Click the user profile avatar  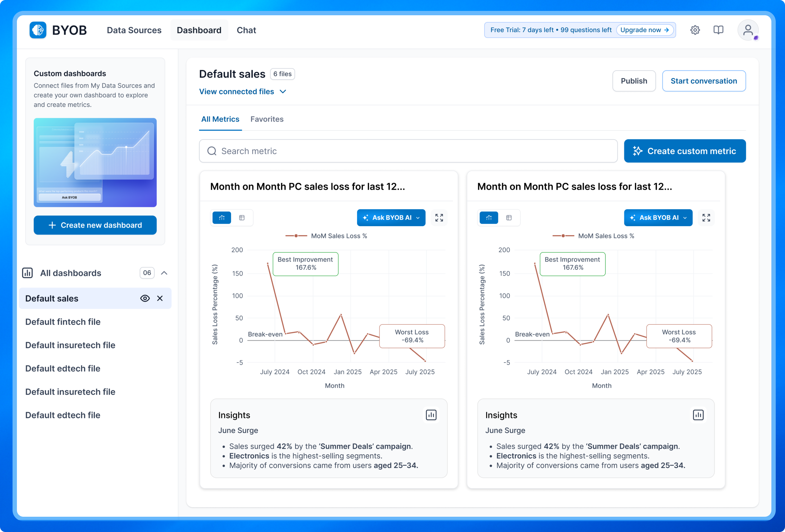pos(748,30)
